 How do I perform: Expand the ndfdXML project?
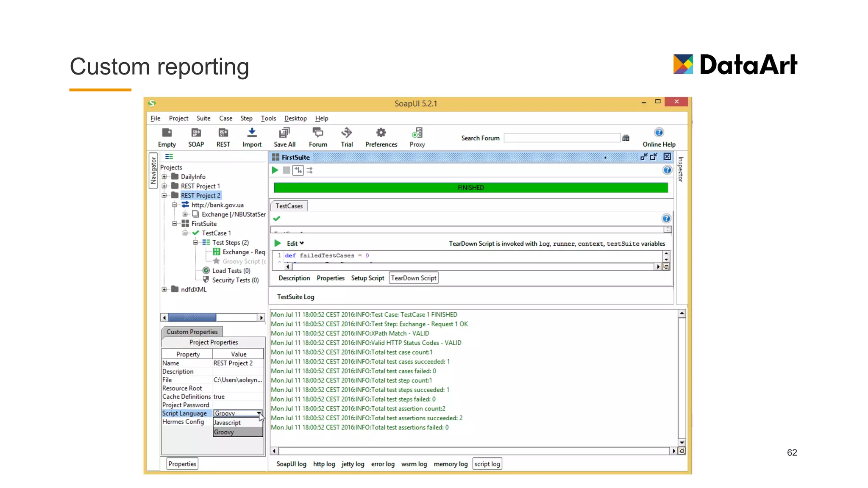pos(164,289)
